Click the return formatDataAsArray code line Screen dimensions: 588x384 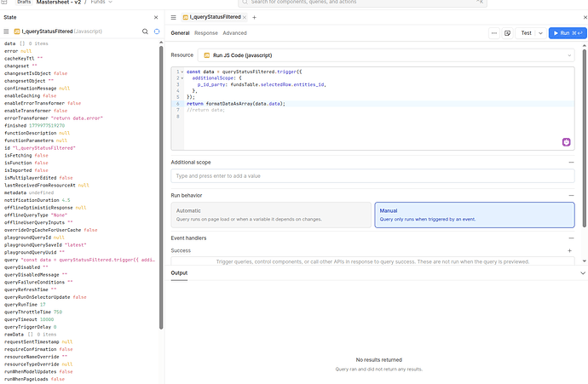[x=236, y=104]
